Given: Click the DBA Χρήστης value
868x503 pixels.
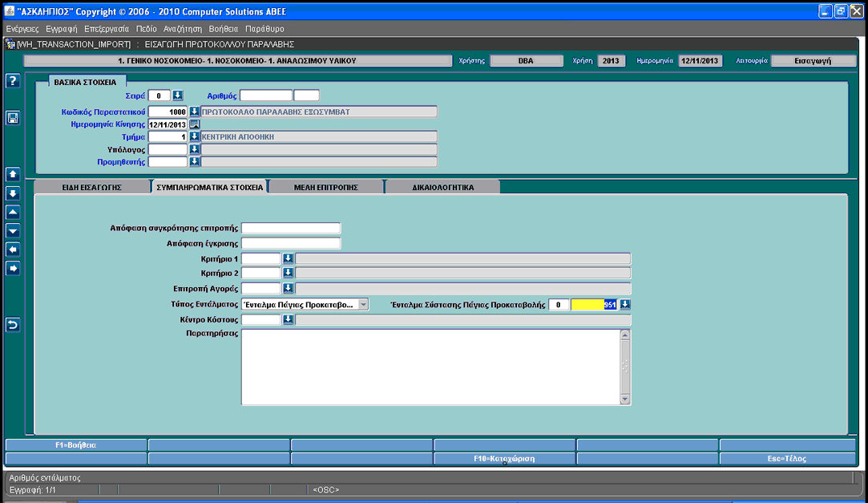Looking at the screenshot, I should 526,61.
